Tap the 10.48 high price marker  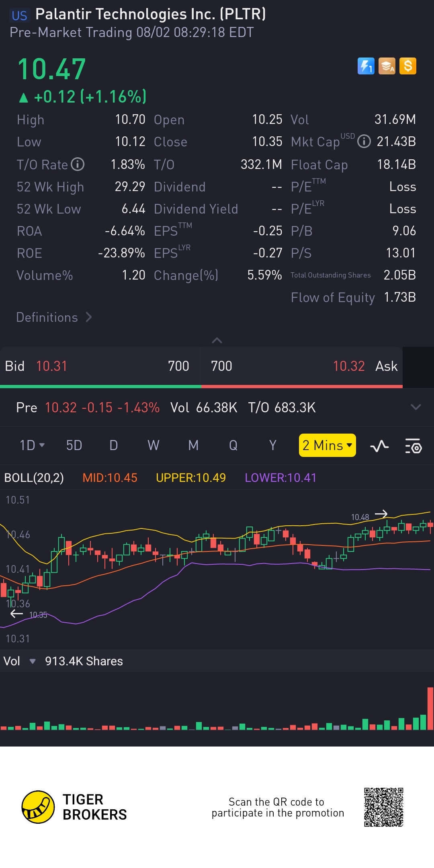click(x=360, y=517)
